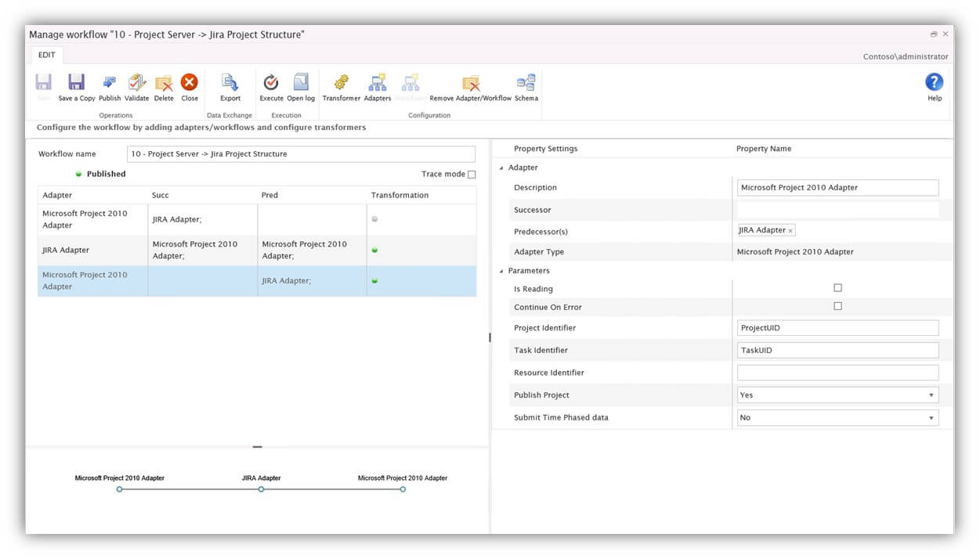980x559 pixels.
Task: Click the Property Name column header
Action: tap(764, 149)
